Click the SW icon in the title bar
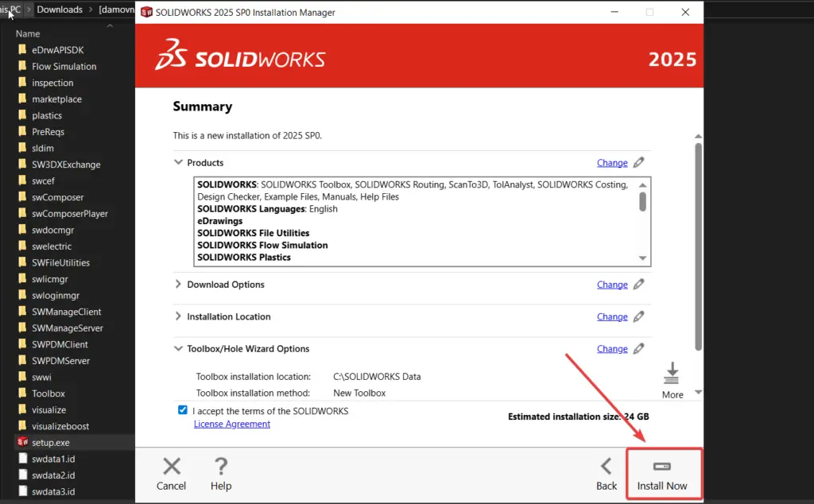Viewport: 814px width, 504px height. pyautogui.click(x=147, y=12)
